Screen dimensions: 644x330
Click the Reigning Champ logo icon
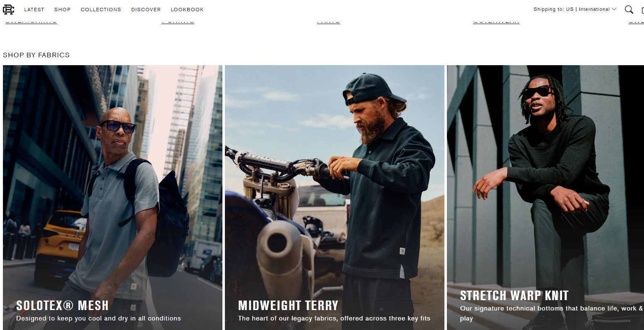8,9
